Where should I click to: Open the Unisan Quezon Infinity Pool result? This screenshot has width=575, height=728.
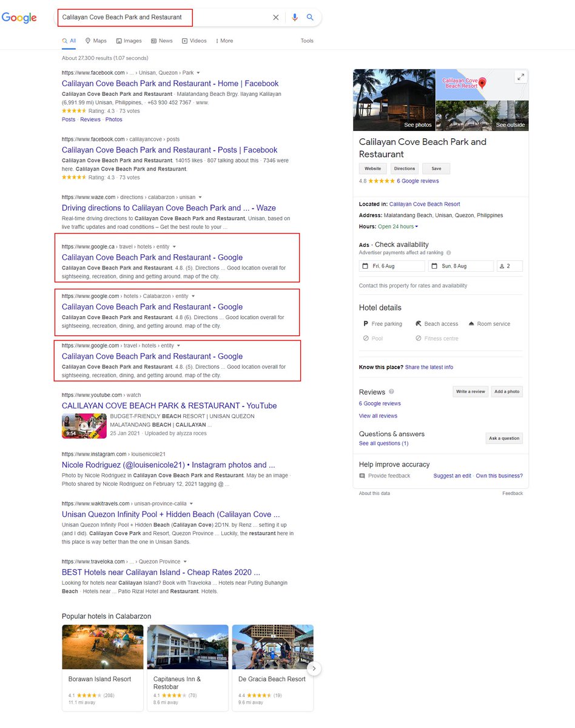point(171,514)
